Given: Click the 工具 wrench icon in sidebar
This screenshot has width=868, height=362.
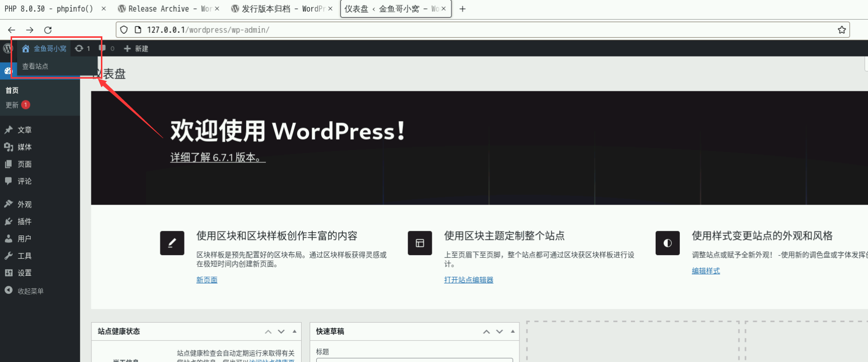Looking at the screenshot, I should pyautogui.click(x=9, y=256).
